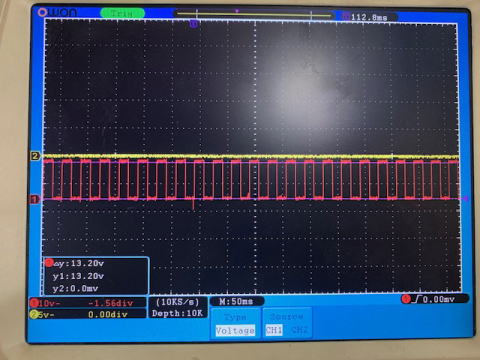Viewport: 480px width, 360px height.
Task: Toggle the green Trig status indicator
Action: (x=122, y=14)
